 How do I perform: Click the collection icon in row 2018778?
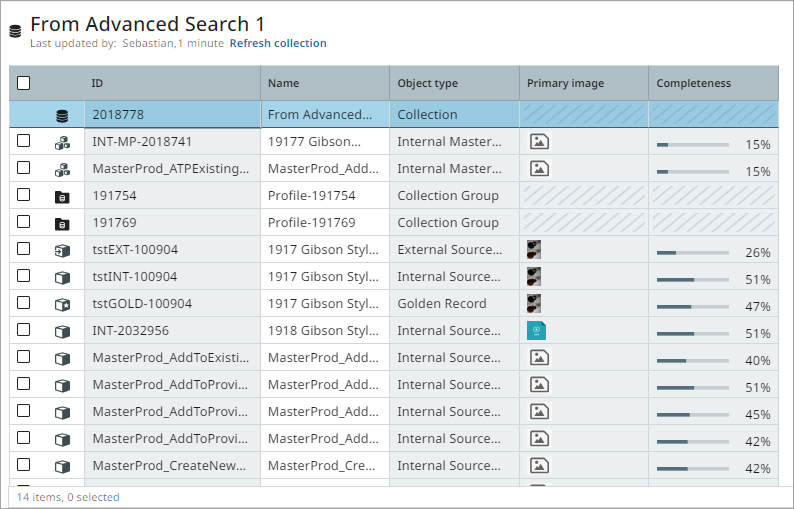(62, 115)
